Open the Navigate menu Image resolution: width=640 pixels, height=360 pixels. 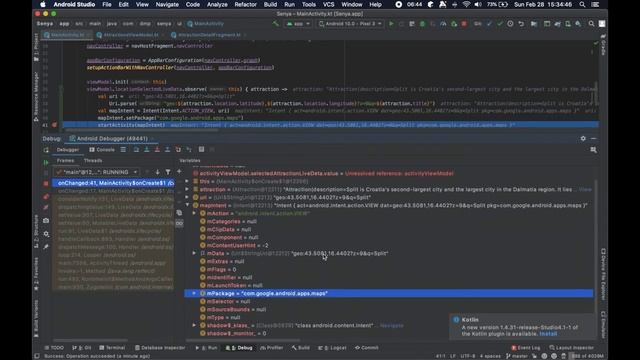pyautogui.click(x=167, y=4)
